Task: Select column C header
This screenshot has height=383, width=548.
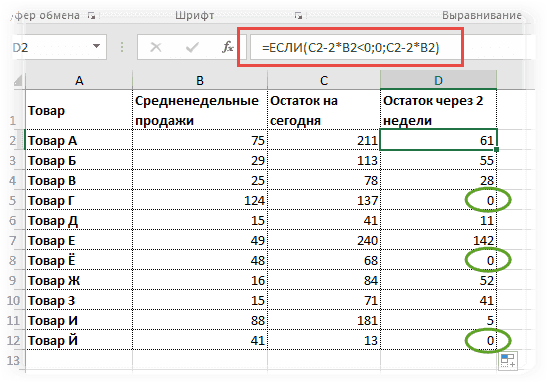Action: pos(324,81)
